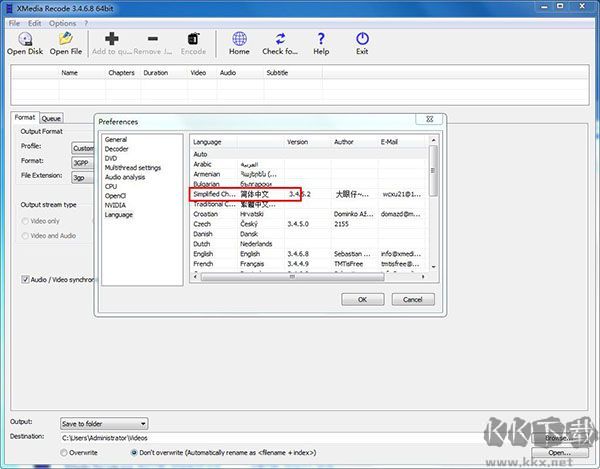
Task: Select OpenCl in Preferences list
Action: click(x=115, y=196)
